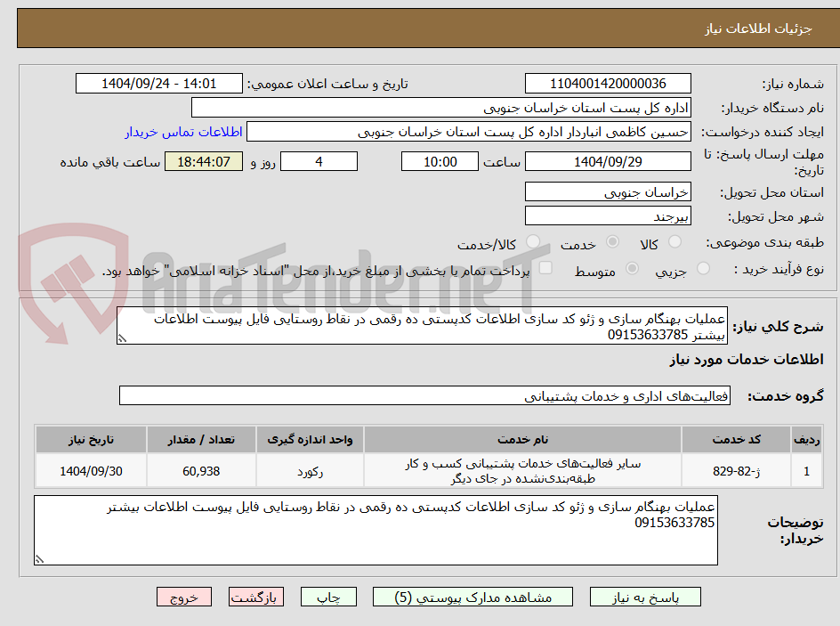
Task: Click the پاسخ به نیاز button
Action: click(645, 597)
